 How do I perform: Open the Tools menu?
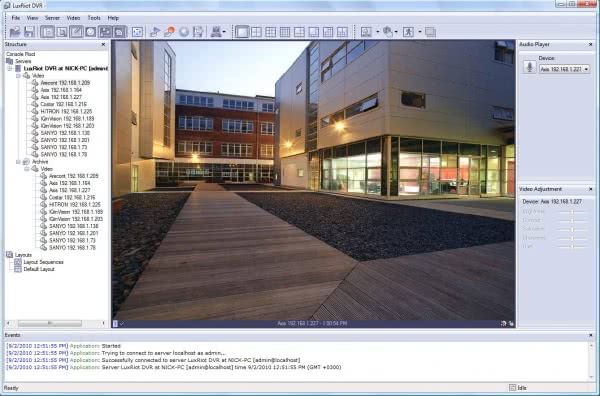tap(94, 18)
